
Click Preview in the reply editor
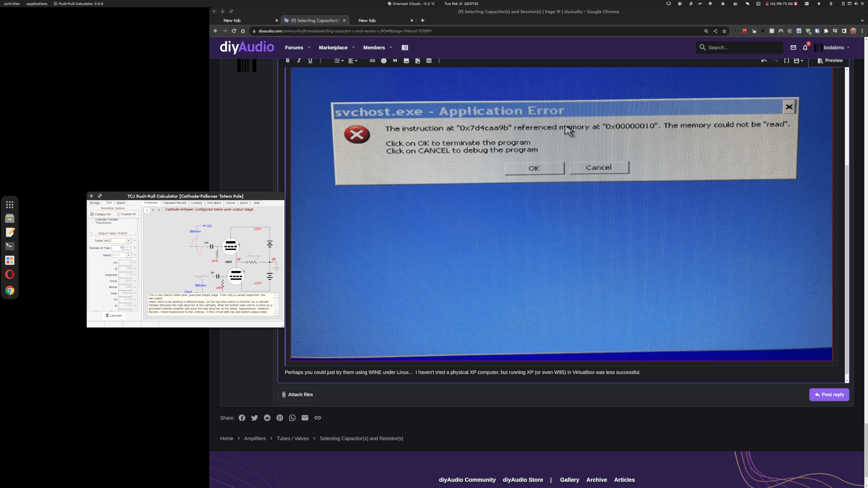tap(830, 61)
